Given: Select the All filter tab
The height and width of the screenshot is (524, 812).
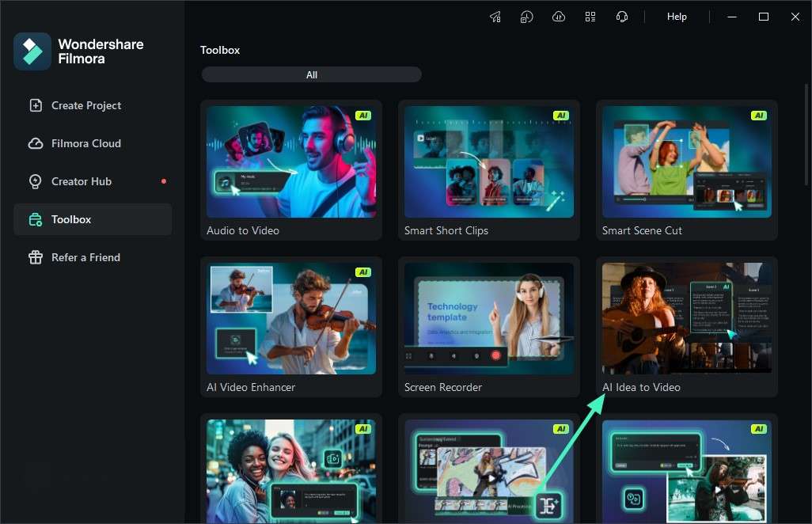Looking at the screenshot, I should coord(311,74).
